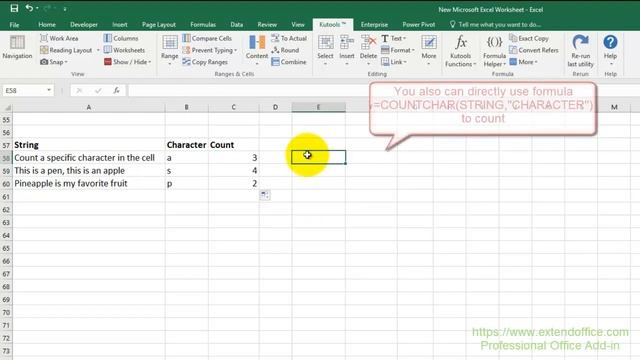Save the workbook with the floppy disk icon
Image resolution: width=640 pixels, height=360 pixels.
coord(14,8)
